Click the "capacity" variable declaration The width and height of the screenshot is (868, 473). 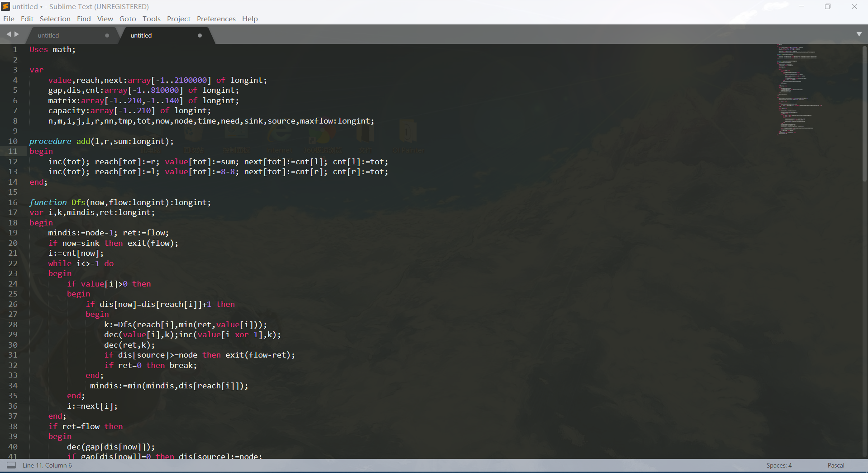tap(67, 110)
